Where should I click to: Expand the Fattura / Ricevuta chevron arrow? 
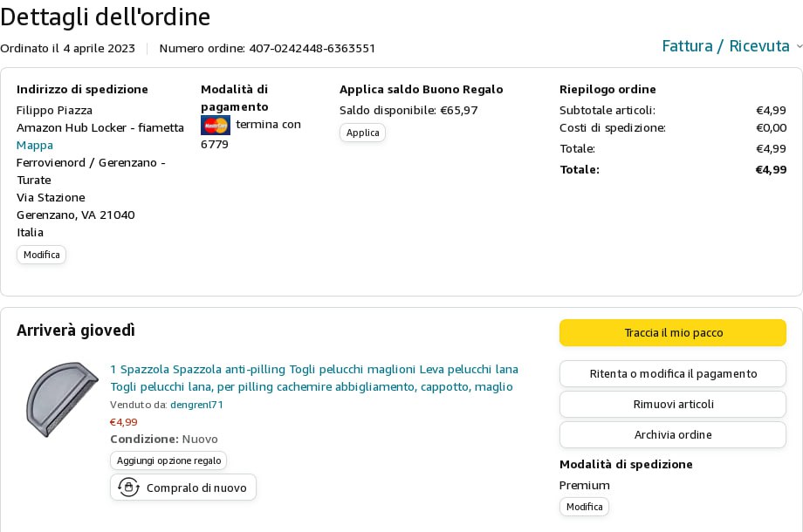pyautogui.click(x=799, y=46)
